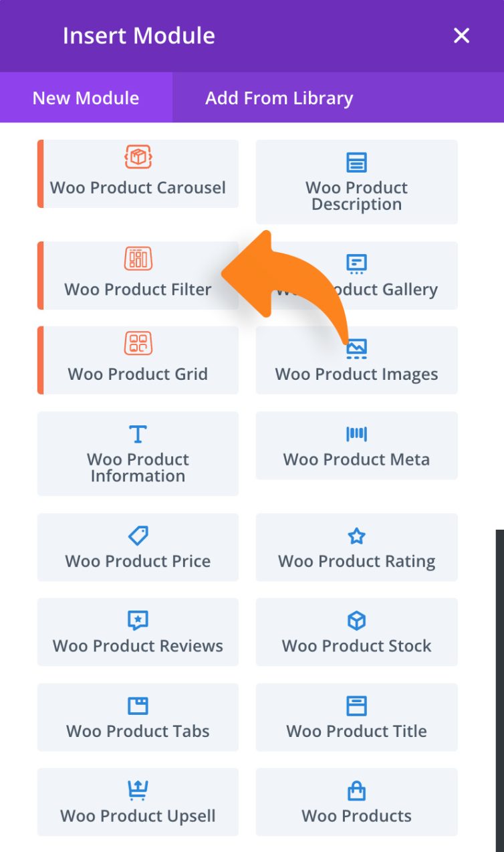
Task: Select the Woo Product Reviews speech bubble icon
Action: click(138, 620)
